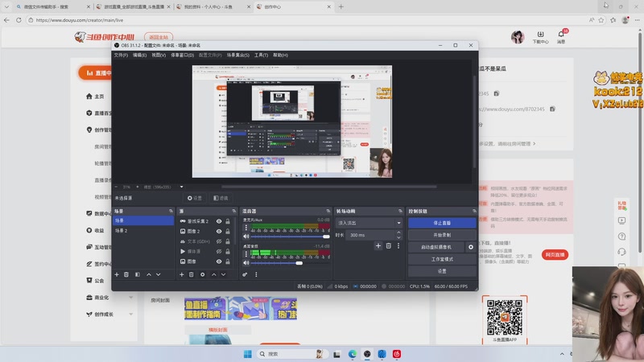The image size is (644, 362).
Task: Open Douyu 下载中心 download icon
Action: pos(540,35)
